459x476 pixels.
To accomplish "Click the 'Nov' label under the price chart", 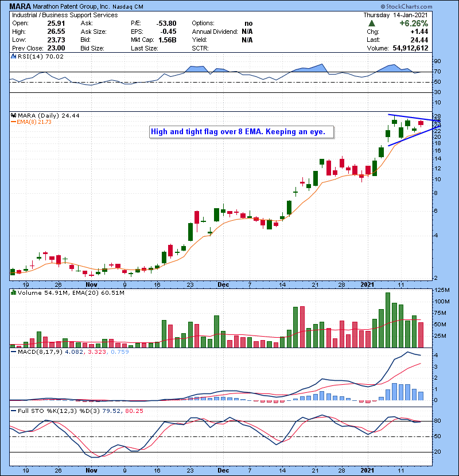I will coord(91,285).
